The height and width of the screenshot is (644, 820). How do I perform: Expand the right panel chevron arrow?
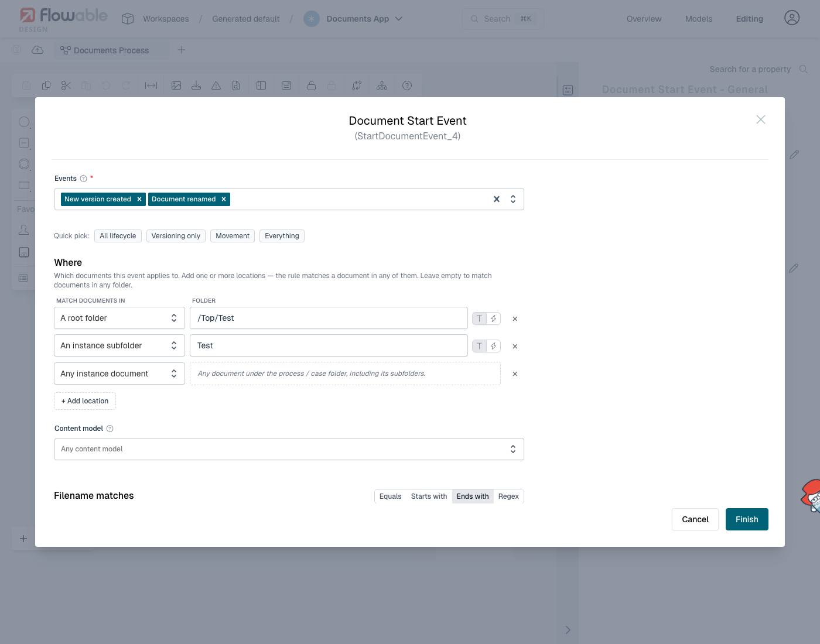568,630
